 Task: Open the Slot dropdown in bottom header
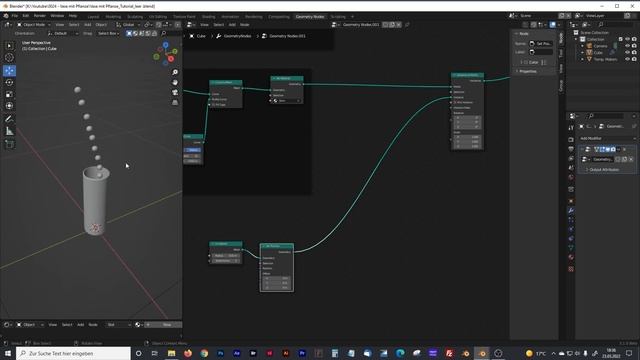click(x=118, y=324)
